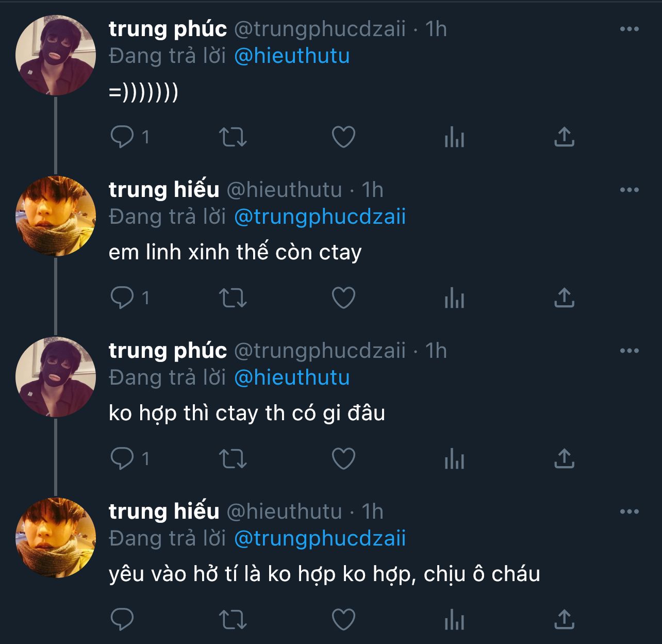The width and height of the screenshot is (662, 644).
Task: View analytics of "em linh xinh thế" tweet
Action: (x=454, y=298)
